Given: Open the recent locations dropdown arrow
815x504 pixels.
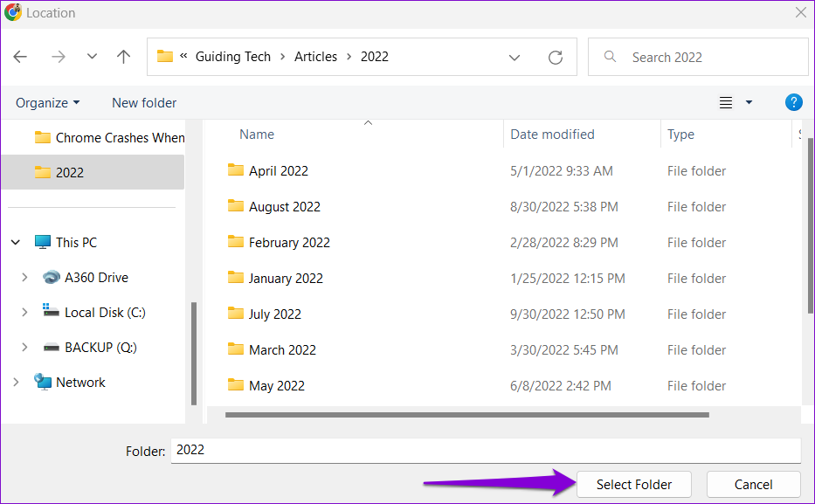Looking at the screenshot, I should point(92,56).
